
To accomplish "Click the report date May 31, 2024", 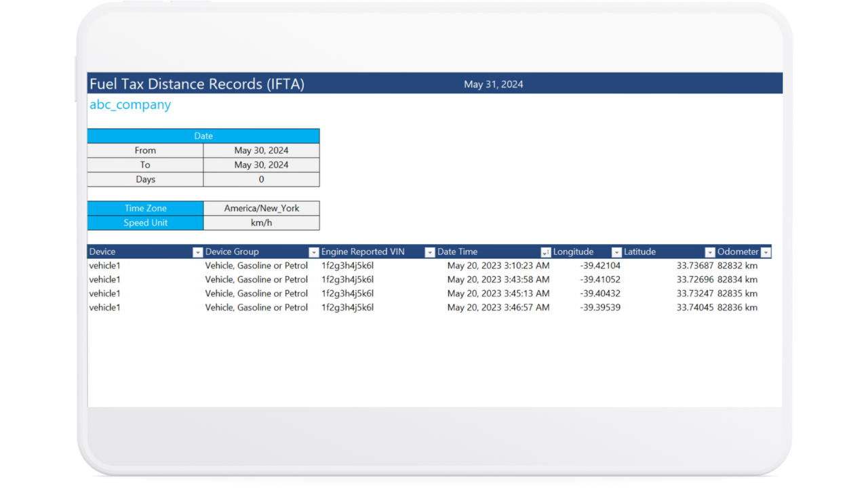I will click(494, 84).
